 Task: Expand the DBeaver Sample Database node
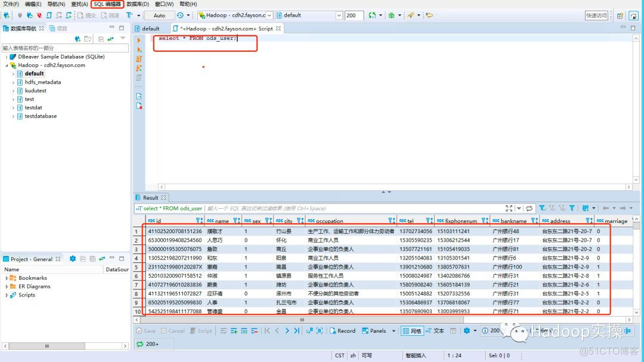[x=7, y=57]
